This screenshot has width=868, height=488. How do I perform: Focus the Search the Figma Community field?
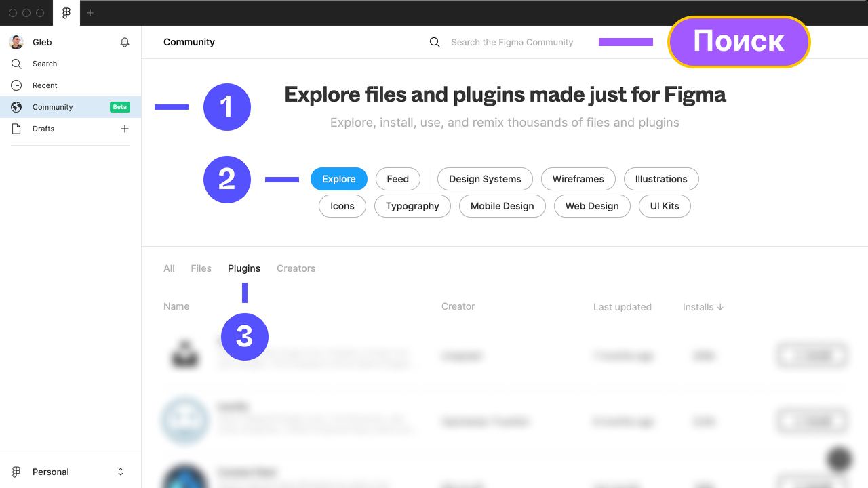512,42
